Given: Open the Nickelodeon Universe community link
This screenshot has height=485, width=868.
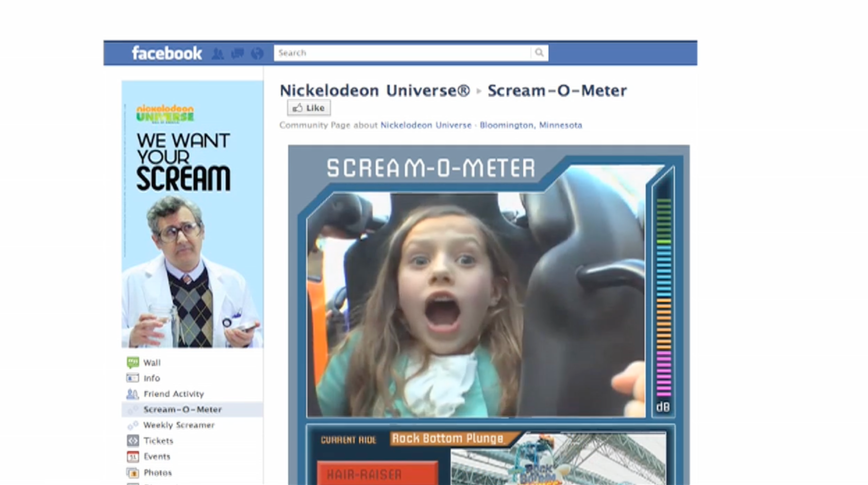Looking at the screenshot, I should 425,125.
